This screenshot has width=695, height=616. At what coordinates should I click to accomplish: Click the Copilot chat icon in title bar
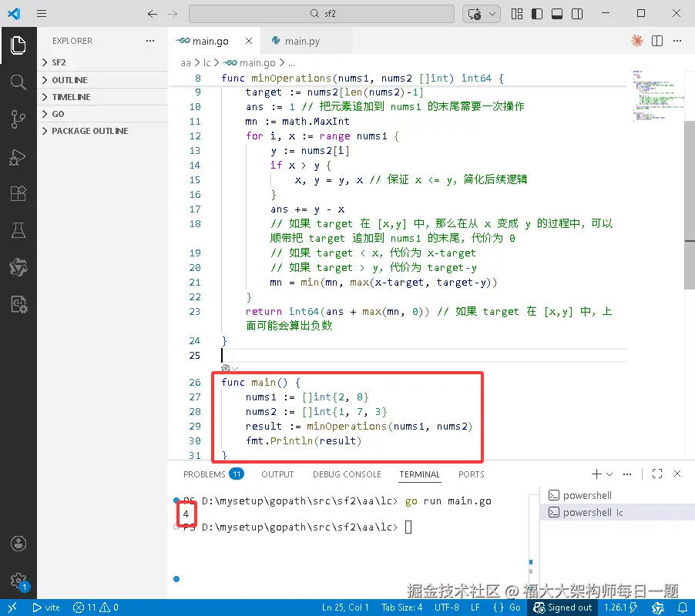[475, 14]
